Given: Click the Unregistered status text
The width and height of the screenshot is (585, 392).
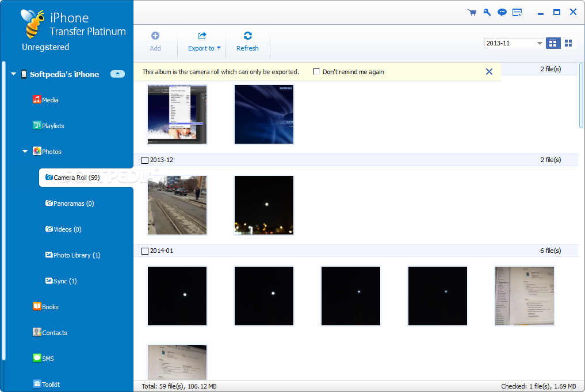Looking at the screenshot, I should [45, 47].
